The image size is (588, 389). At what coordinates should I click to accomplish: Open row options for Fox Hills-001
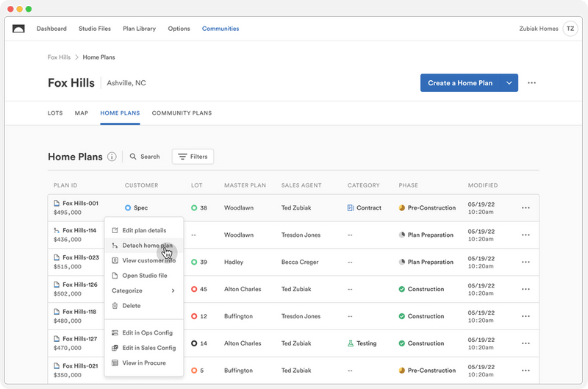(x=526, y=208)
